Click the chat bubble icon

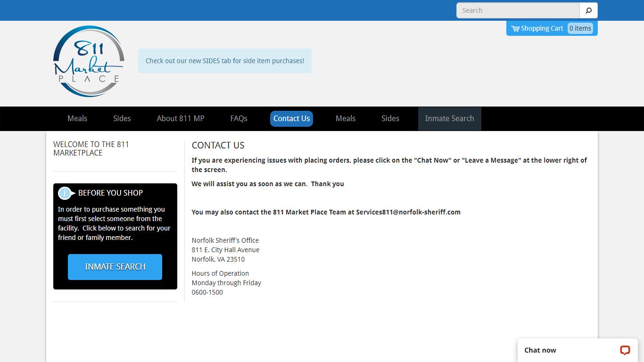[x=625, y=350]
